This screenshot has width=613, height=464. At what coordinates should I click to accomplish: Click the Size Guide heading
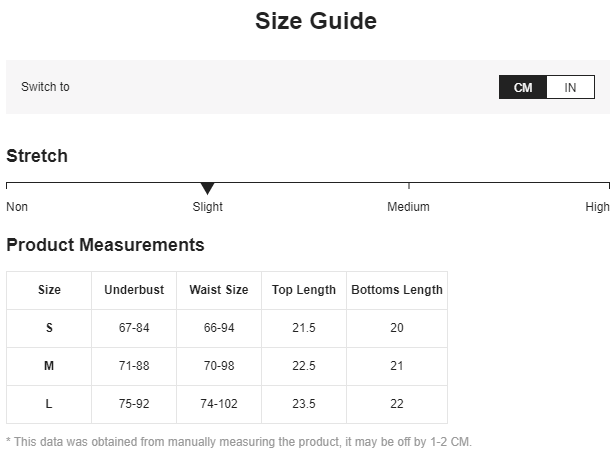pyautogui.click(x=316, y=21)
